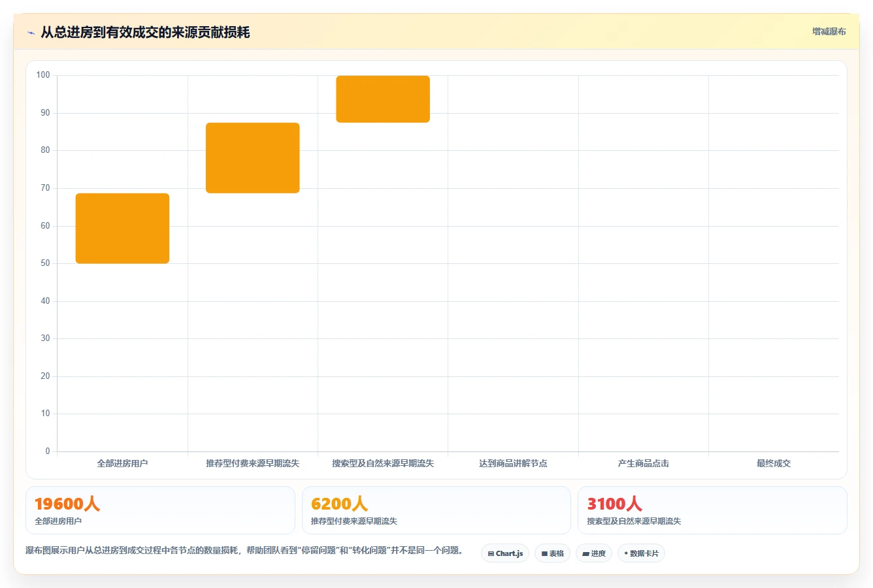This screenshot has height=588, width=873.
Task: Click the title 从总进房到有效成交的来源贡献损耗
Action: pyautogui.click(x=145, y=32)
